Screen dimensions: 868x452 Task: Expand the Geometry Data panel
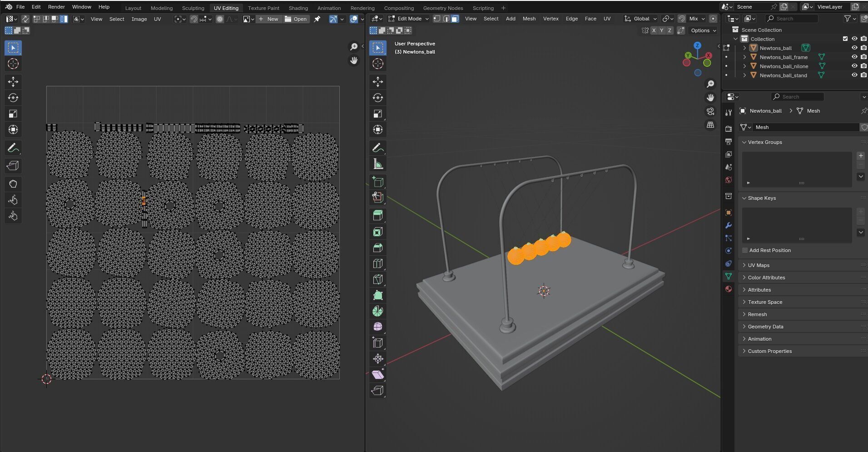[x=765, y=327]
